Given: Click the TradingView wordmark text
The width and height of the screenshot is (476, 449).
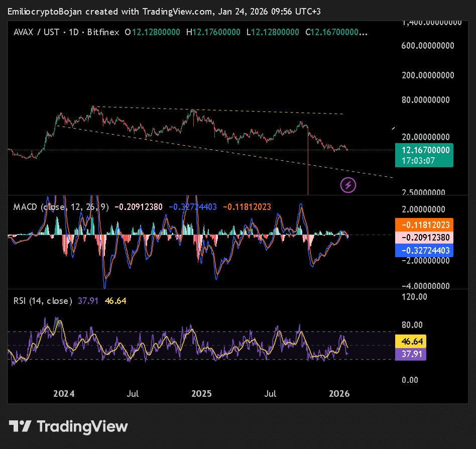Looking at the screenshot, I should point(82,426).
